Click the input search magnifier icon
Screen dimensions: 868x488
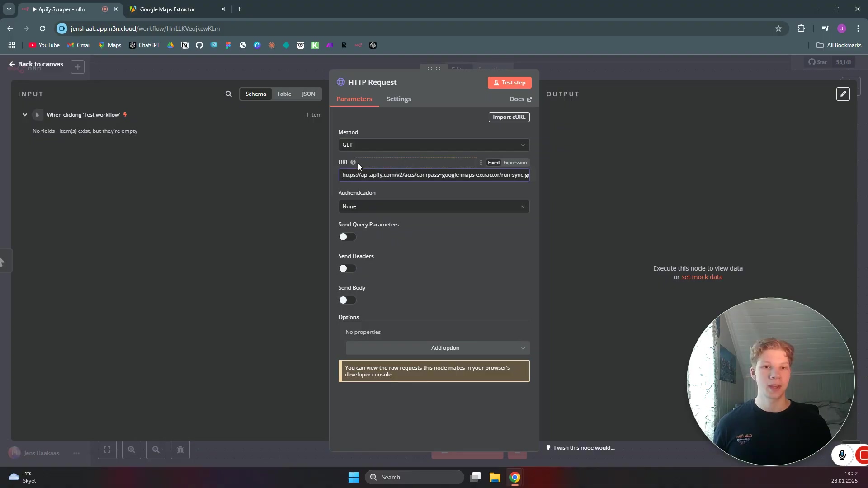229,94
